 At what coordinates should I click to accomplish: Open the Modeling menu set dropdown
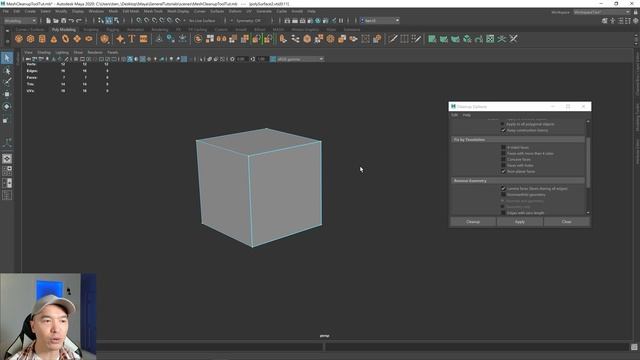point(20,20)
